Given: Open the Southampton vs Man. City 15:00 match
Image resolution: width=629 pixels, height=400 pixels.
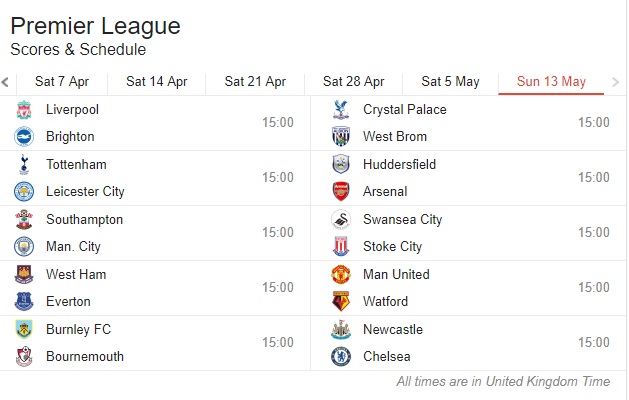Looking at the screenshot, I should click(155, 233).
